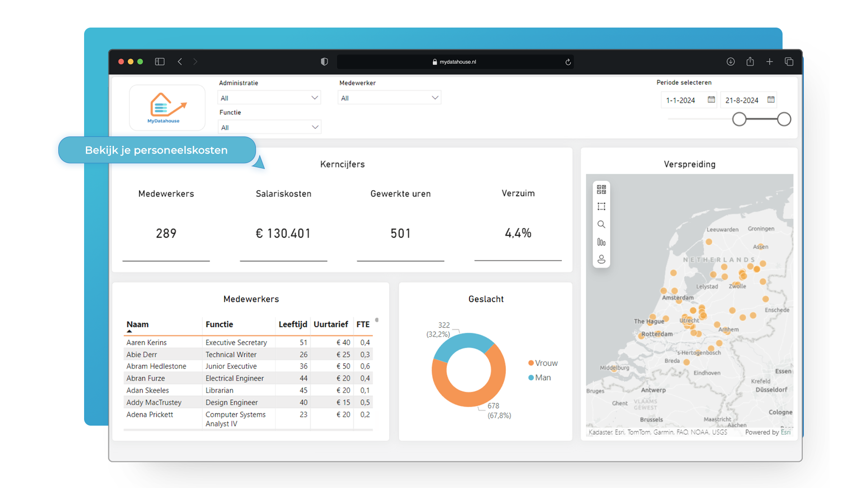Click the browser share icon
This screenshot has width=868, height=488.
[x=750, y=61]
